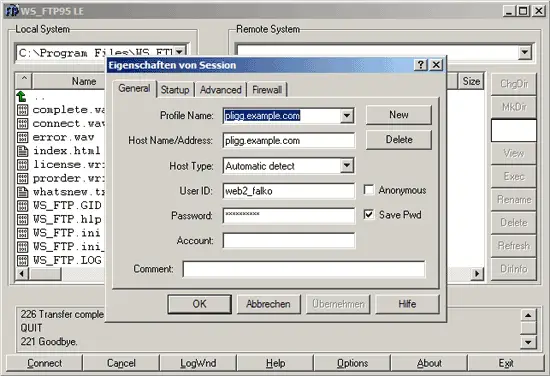This screenshot has width=550, height=376.
Task: Open Options from the bottom bar
Action: pos(352,363)
